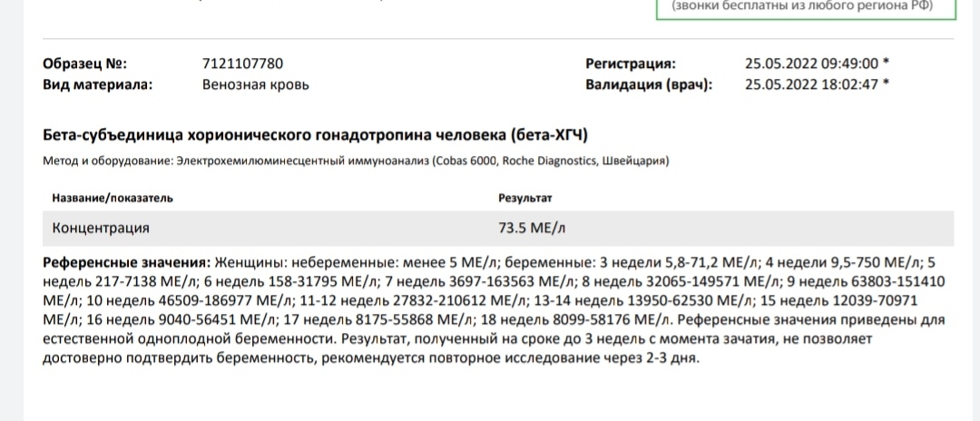The width and height of the screenshot is (980, 421).
Task: Click the бета-ХГЧ test title heading
Action: [x=316, y=135]
